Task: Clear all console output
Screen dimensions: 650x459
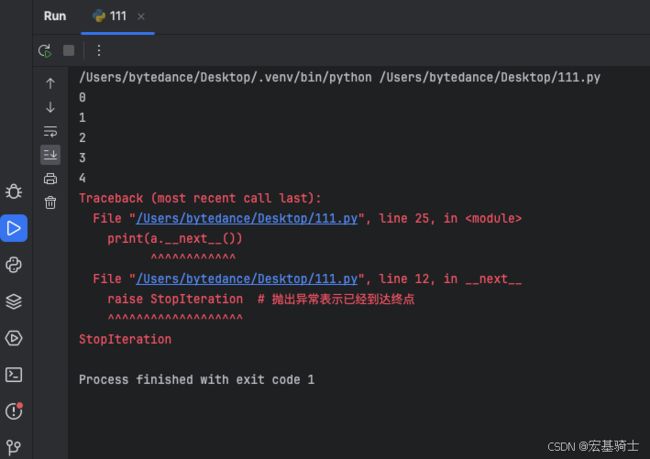Action: [50, 203]
